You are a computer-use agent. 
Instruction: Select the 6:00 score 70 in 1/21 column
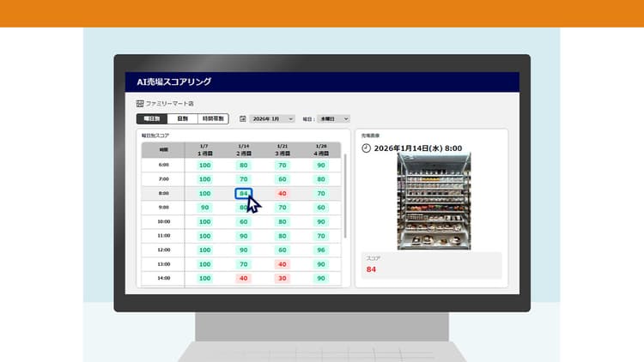[x=283, y=165]
